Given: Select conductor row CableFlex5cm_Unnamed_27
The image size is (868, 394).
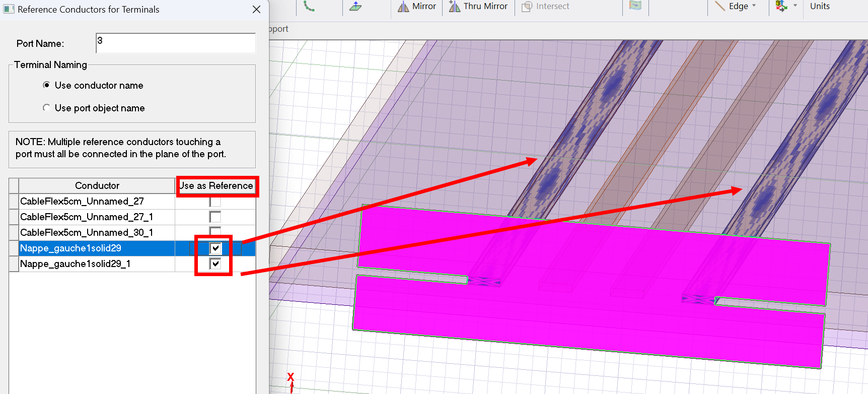Looking at the screenshot, I should pos(97,201).
